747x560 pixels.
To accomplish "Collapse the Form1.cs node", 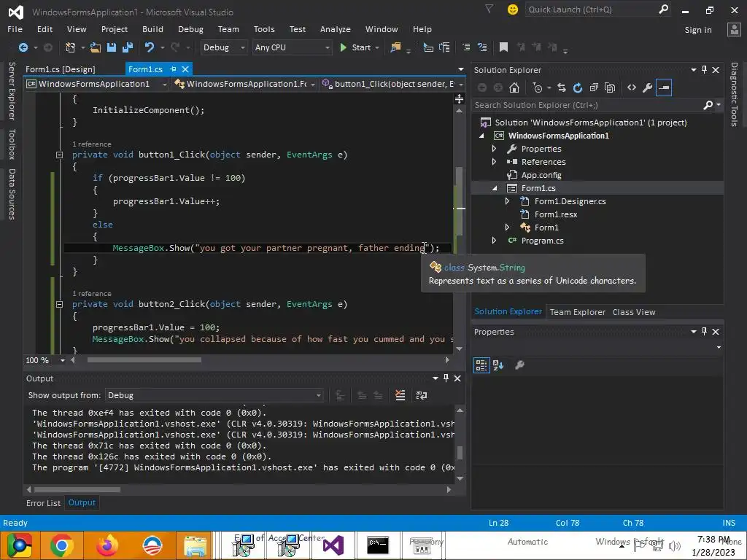I will pyautogui.click(x=495, y=188).
